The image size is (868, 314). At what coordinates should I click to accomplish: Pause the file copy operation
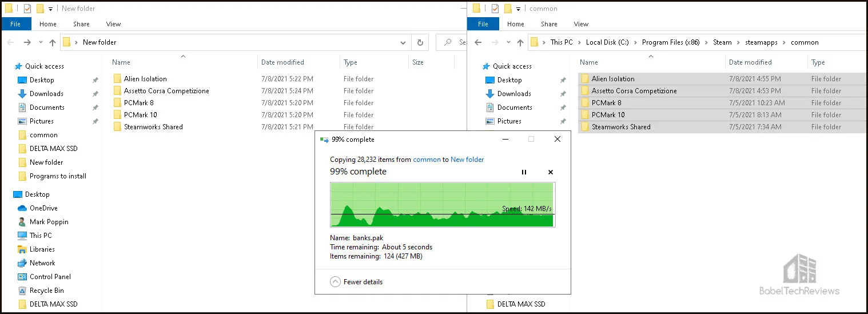coord(524,172)
